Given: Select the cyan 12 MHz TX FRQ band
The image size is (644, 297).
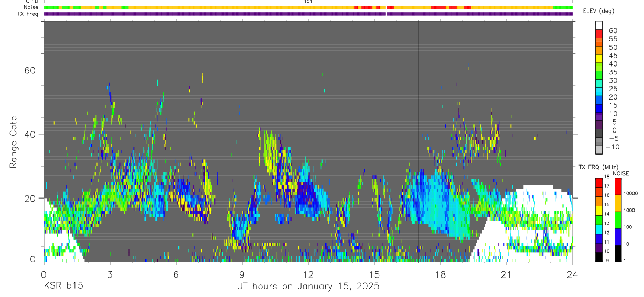Looking at the screenshot, I should [599, 229].
